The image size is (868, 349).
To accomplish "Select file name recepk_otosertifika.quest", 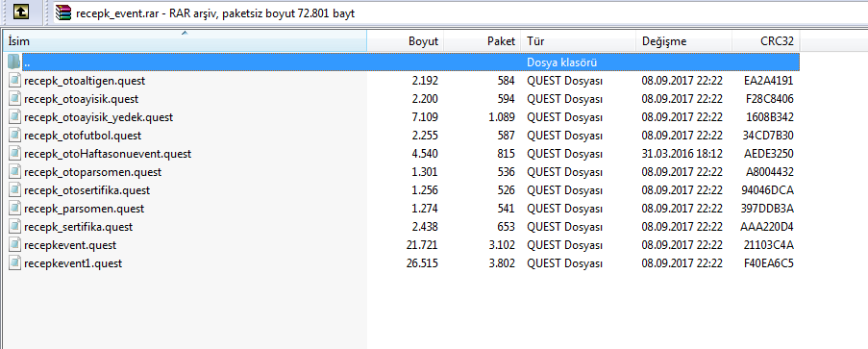I will pyautogui.click(x=87, y=190).
